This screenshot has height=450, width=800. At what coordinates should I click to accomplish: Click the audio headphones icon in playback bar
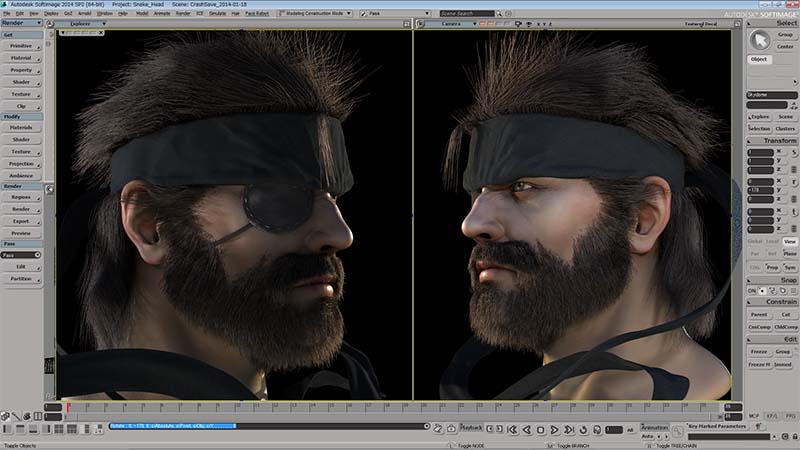(597, 430)
